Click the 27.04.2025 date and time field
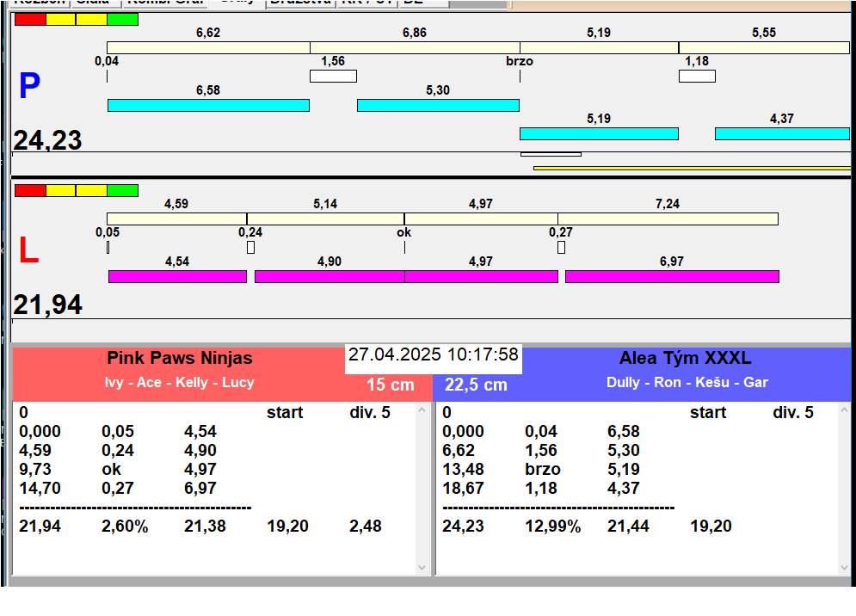 pyautogui.click(x=434, y=354)
